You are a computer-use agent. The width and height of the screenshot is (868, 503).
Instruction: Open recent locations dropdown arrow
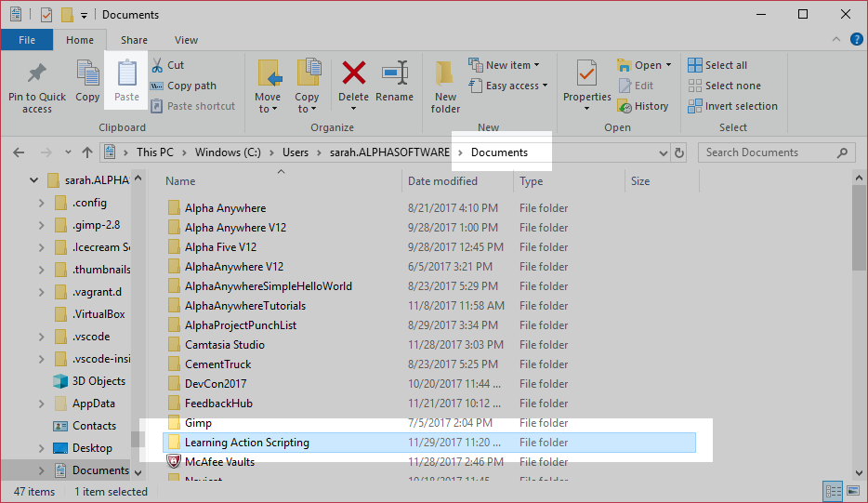point(68,152)
